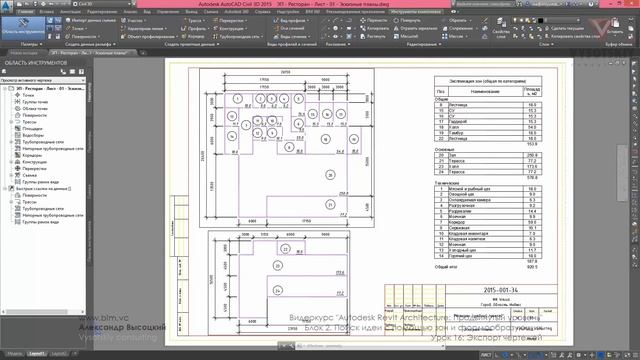Select the Rotate (Повернуть) tool
The width and height of the screenshot is (640, 360).
[x=407, y=20]
